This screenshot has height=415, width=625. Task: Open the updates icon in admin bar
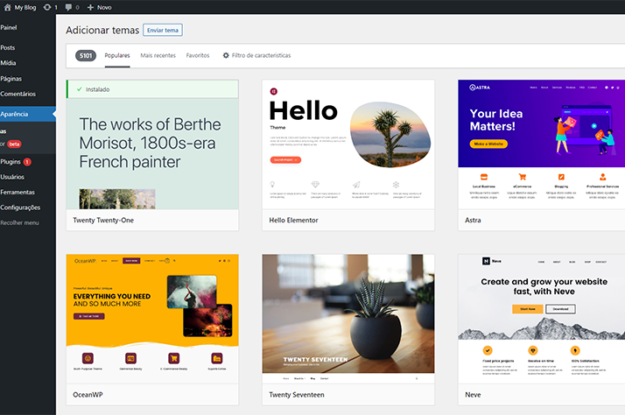click(x=47, y=7)
